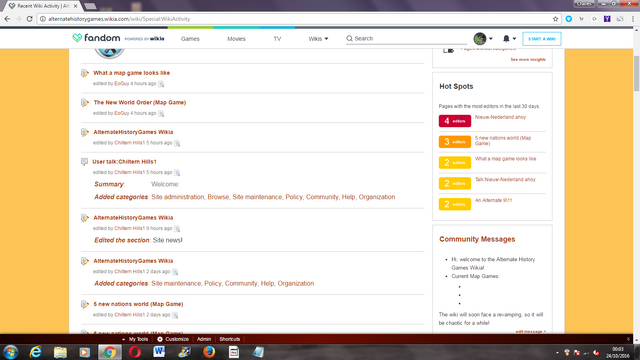Launch Opera from the taskbar
The width and height of the screenshot is (640, 360).
click(x=135, y=352)
